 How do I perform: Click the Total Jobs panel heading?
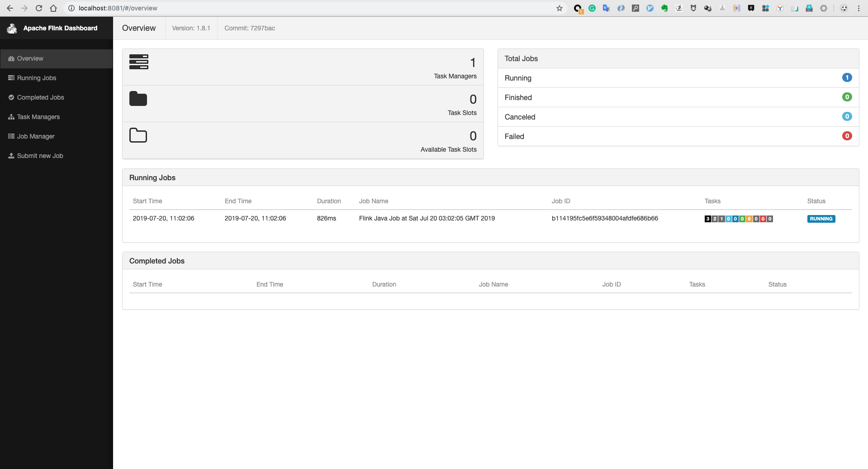pyautogui.click(x=521, y=58)
